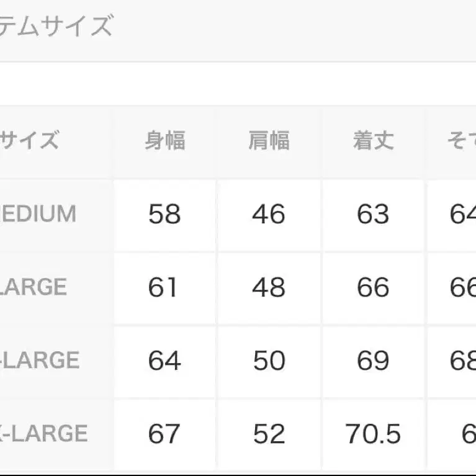Select the LARGE row label in second row

click(34, 287)
